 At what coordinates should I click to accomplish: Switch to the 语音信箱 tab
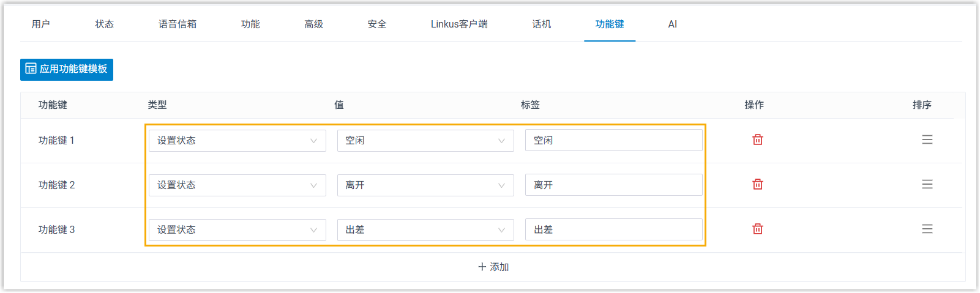(178, 24)
